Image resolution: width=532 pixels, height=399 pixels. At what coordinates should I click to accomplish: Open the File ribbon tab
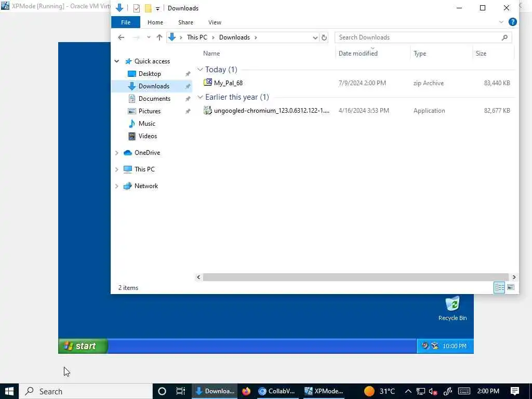pyautogui.click(x=126, y=22)
